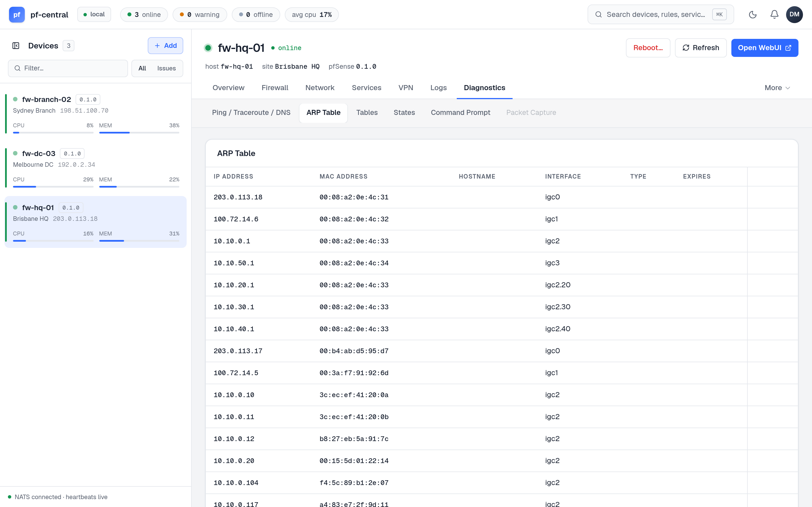Open the notifications bell
812x507 pixels.
coord(774,14)
